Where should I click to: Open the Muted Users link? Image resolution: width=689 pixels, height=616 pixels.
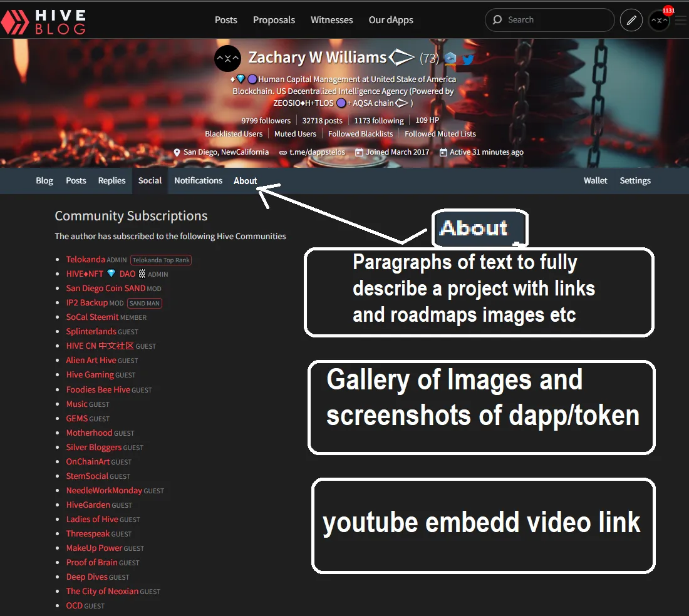(x=295, y=134)
